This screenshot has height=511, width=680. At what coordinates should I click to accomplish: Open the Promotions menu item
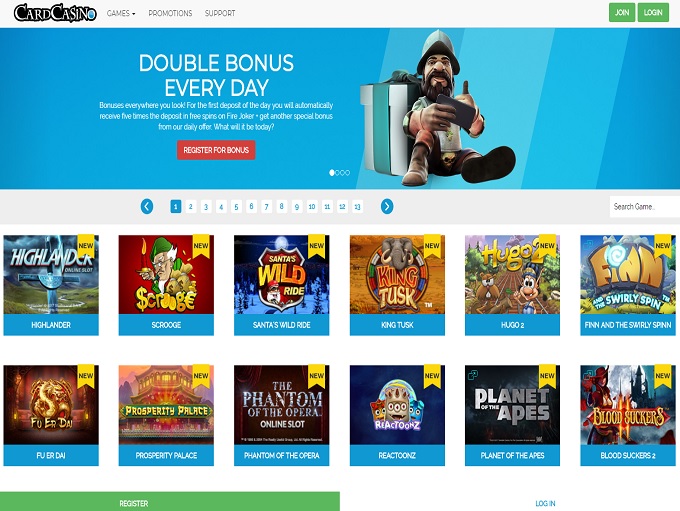[170, 13]
